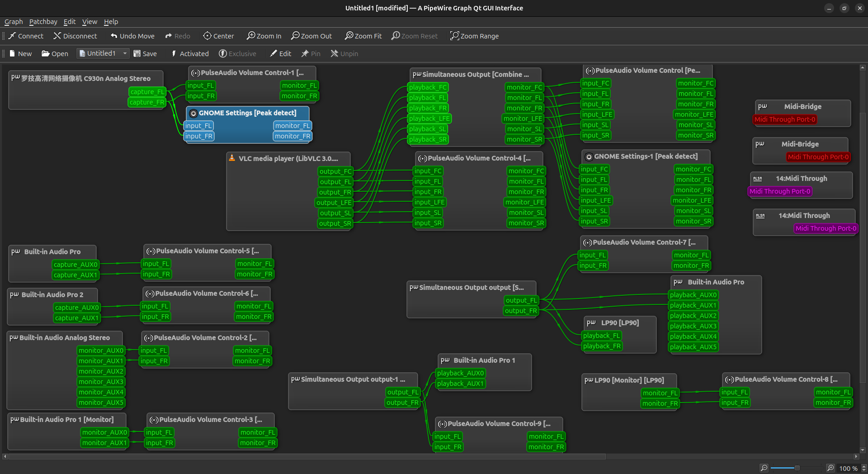Viewport: 868px width, 474px height.
Task: Select output_FR on Simultaneous Output output-1
Action: point(402,403)
